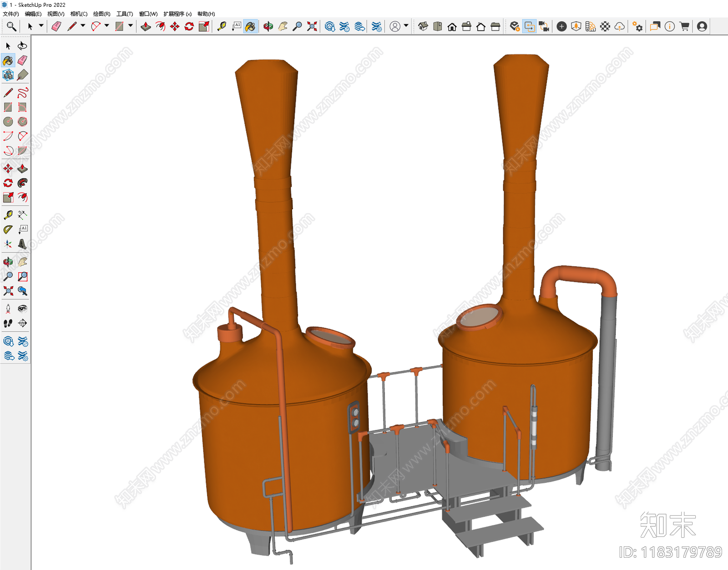
Task: Activate Orbit in the top toolbar
Action: 268,26
